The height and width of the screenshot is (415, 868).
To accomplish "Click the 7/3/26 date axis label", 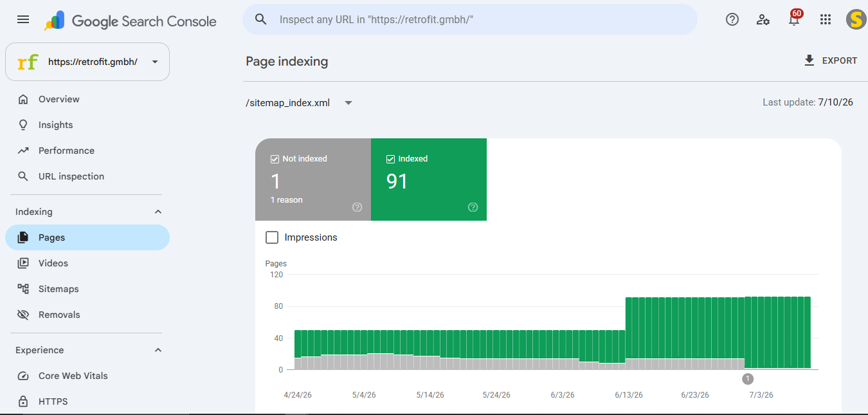I will (x=761, y=395).
